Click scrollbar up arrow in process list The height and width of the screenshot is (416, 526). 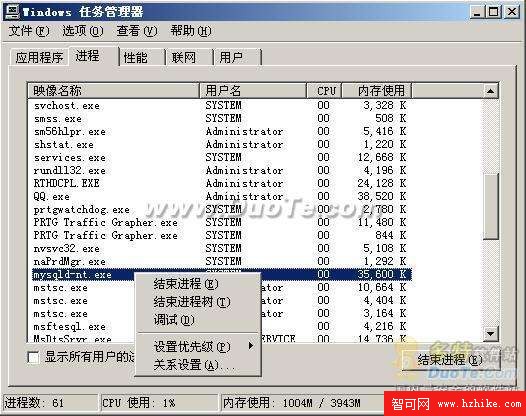(490, 91)
